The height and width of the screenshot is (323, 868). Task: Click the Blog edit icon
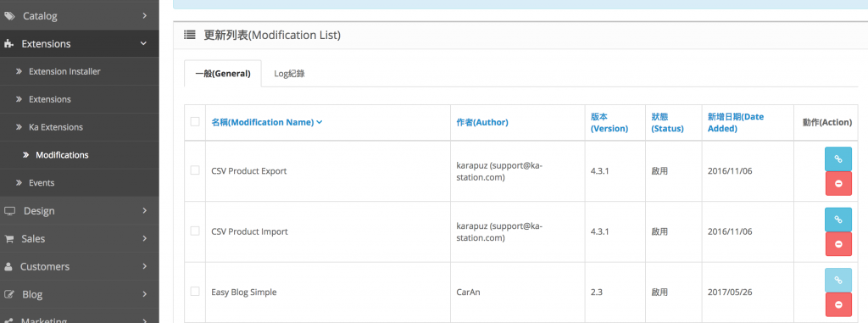[9, 294]
